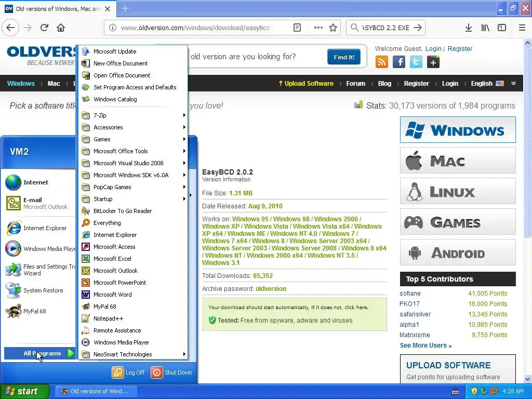Expand NeoSmart Technologies submenu

pos(134,354)
